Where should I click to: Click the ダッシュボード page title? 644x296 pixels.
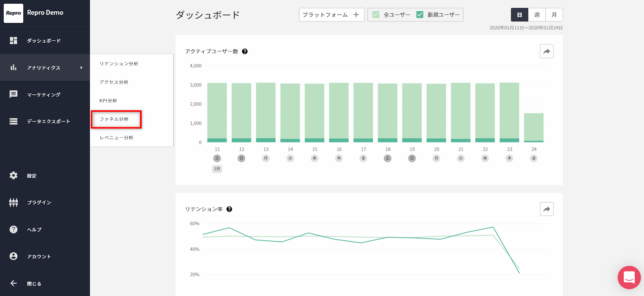(x=208, y=15)
